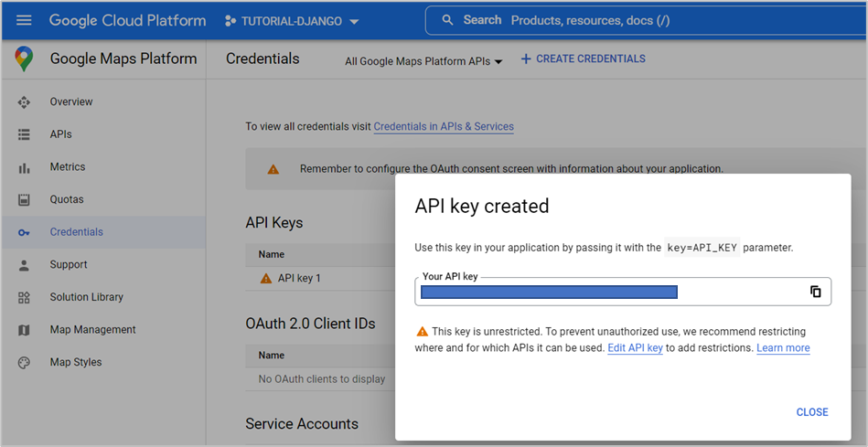Click the Quotas sidebar icon
This screenshot has width=868, height=447.
click(24, 199)
